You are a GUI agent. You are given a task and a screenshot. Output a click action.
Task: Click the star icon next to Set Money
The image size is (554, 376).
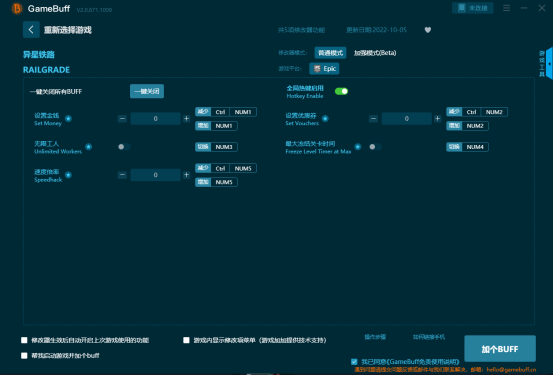click(69, 119)
